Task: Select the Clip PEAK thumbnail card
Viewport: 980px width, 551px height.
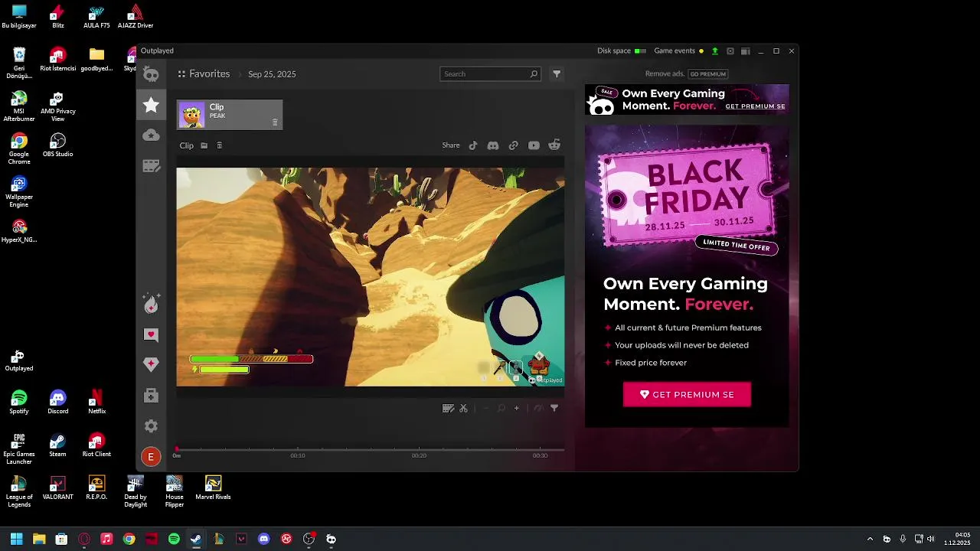Action: coord(230,115)
